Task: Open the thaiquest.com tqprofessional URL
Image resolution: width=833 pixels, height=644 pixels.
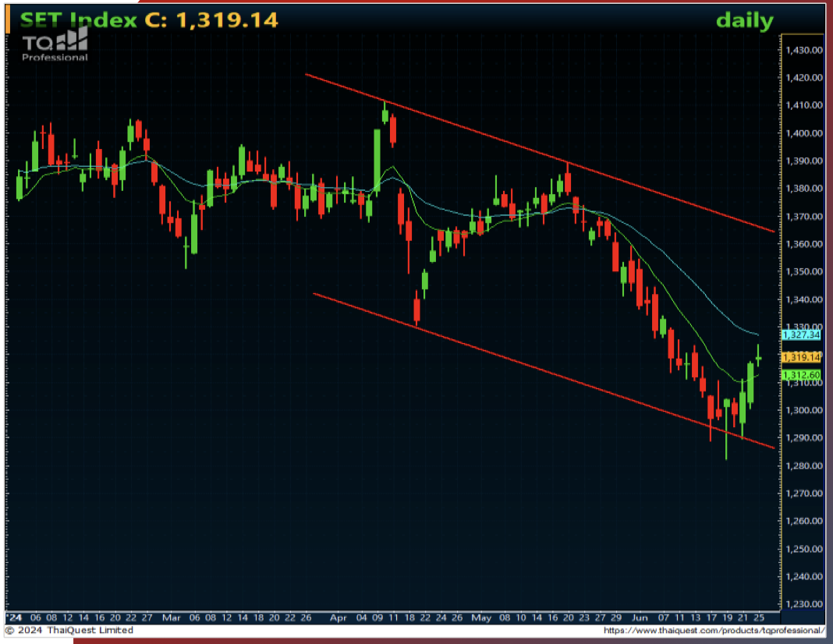Action: 714,630
